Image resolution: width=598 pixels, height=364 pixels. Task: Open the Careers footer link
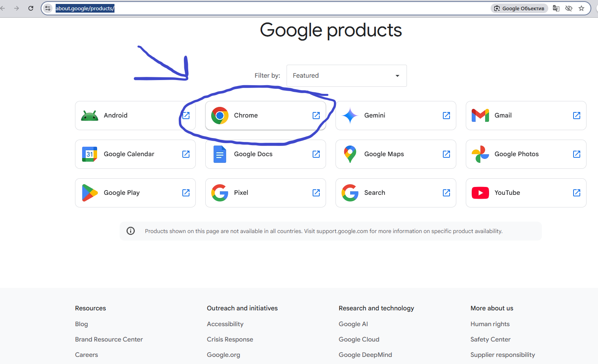pyautogui.click(x=86, y=355)
